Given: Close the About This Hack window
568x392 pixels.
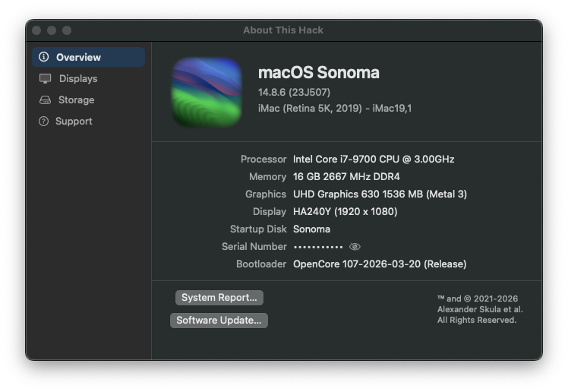Looking at the screenshot, I should click(x=36, y=30).
